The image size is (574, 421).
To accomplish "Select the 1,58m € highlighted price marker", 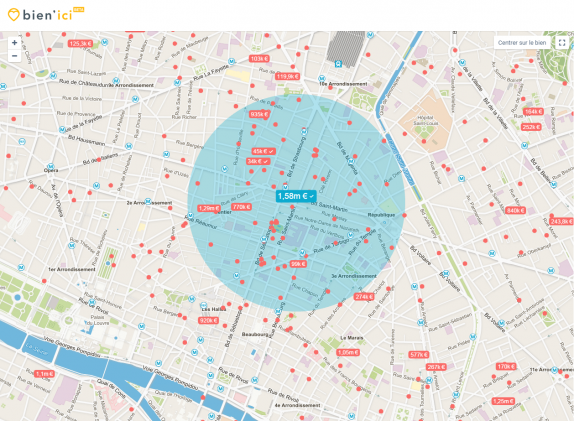I will point(296,196).
